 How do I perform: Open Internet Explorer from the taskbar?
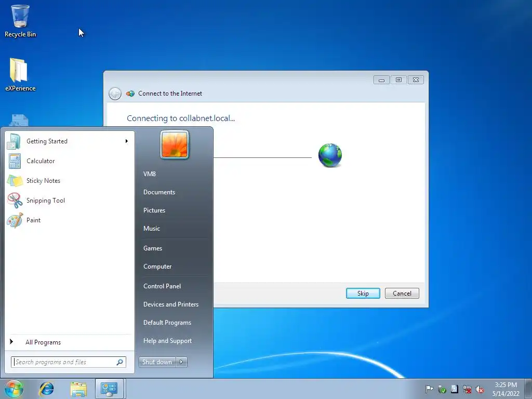click(46, 389)
